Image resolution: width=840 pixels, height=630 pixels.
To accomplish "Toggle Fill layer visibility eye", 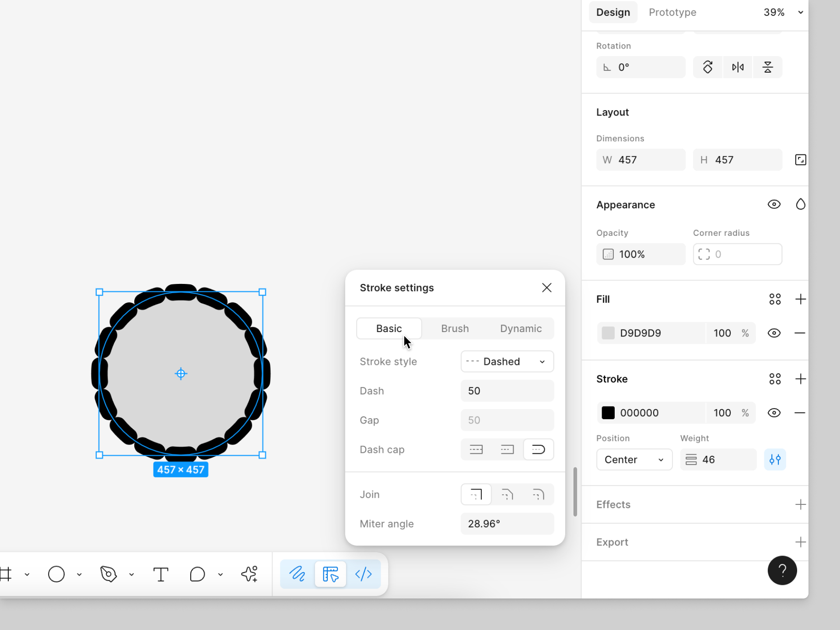I will point(774,333).
